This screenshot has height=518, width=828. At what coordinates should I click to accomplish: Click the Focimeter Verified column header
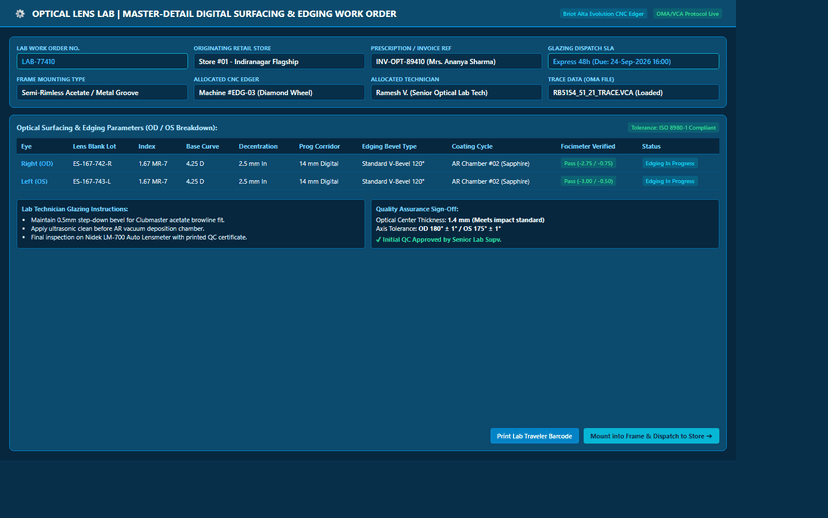pos(588,146)
